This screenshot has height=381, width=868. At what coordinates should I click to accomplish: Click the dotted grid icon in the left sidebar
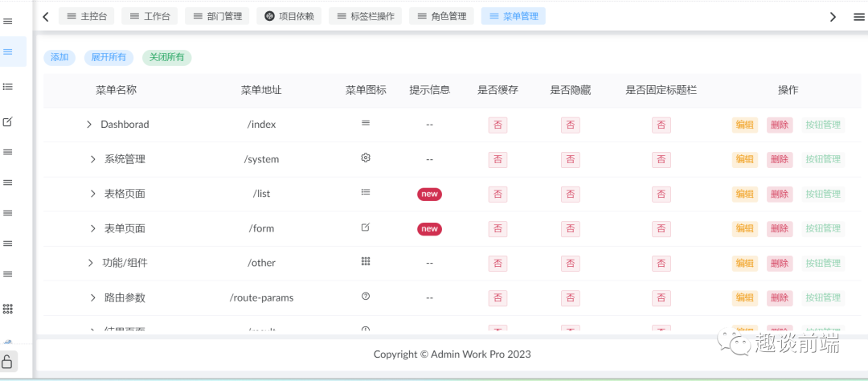click(8, 309)
